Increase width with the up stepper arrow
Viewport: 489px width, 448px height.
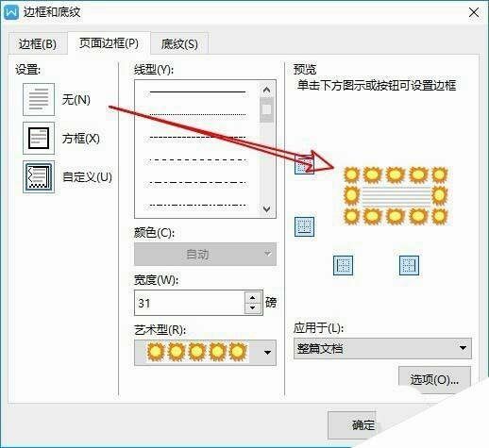click(x=253, y=297)
